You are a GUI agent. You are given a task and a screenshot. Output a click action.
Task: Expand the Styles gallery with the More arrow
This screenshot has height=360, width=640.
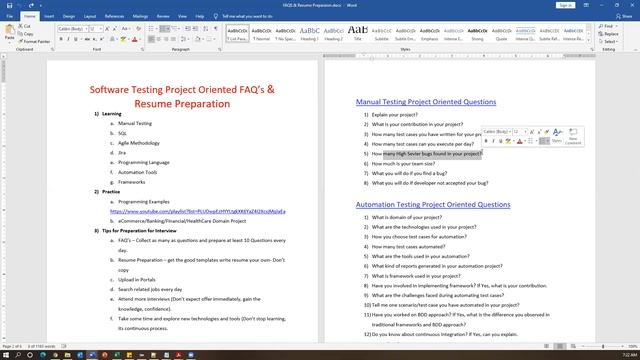[x=589, y=40]
